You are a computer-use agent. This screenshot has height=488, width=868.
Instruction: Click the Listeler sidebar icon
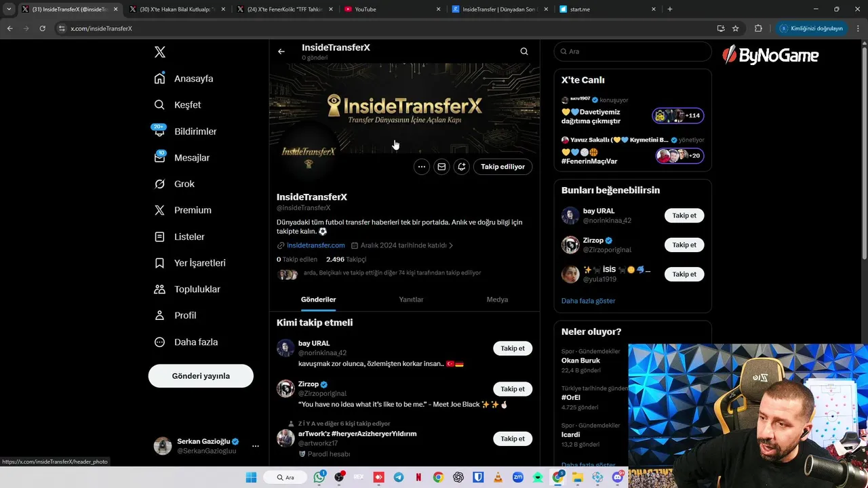pos(159,237)
